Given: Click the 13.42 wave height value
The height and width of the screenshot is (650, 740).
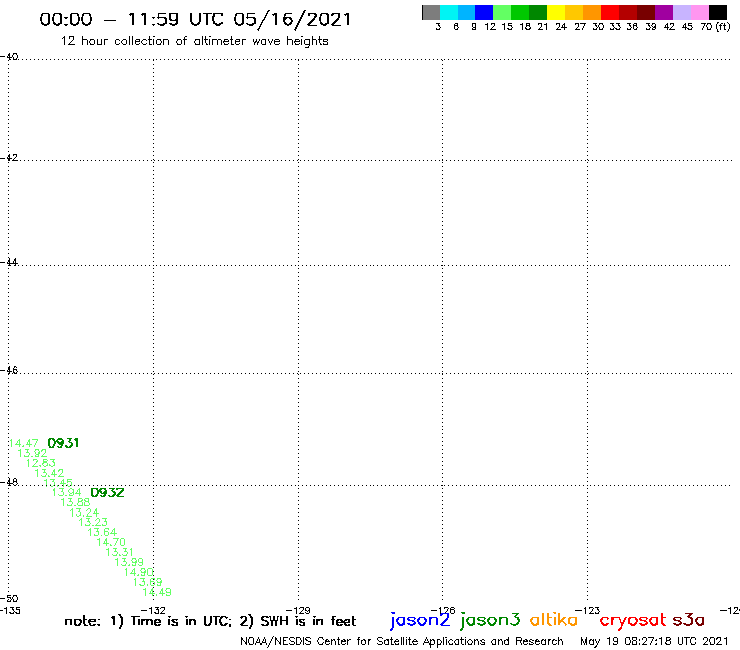Looking at the screenshot, I should (x=49, y=473).
